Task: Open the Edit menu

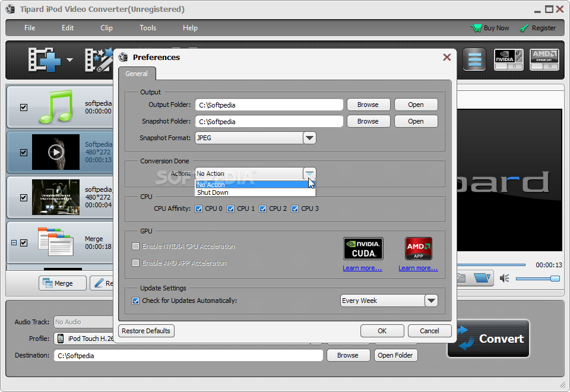Action: point(68,28)
